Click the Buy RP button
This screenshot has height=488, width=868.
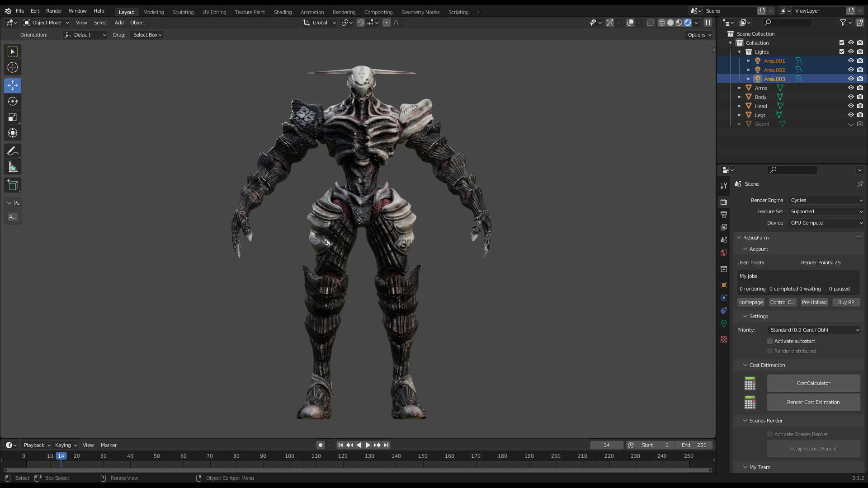point(846,302)
